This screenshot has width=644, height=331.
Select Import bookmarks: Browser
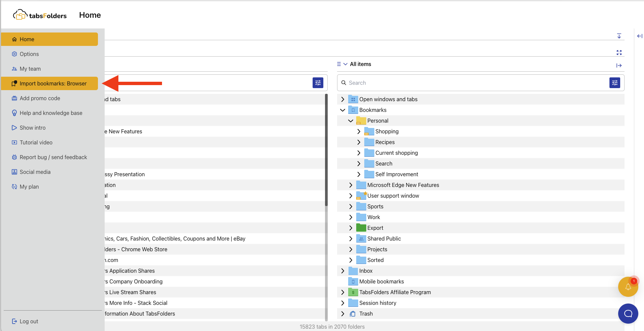pos(50,83)
